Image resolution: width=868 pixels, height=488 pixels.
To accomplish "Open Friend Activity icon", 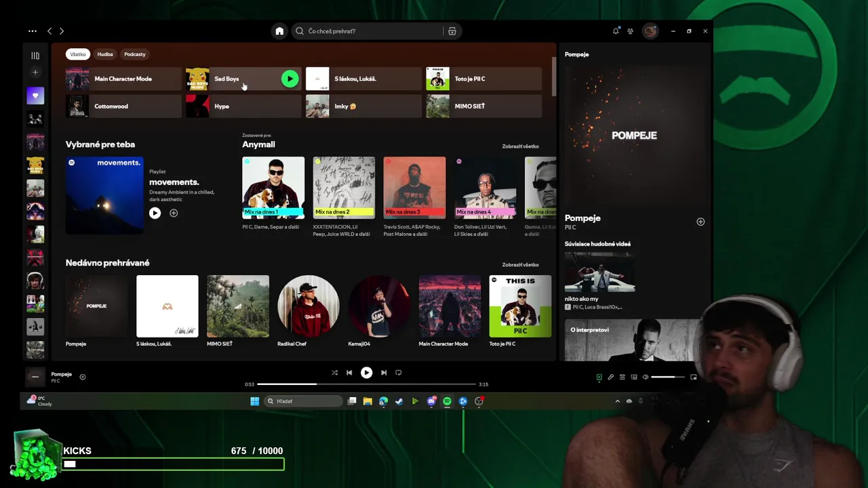I will 630,31.
